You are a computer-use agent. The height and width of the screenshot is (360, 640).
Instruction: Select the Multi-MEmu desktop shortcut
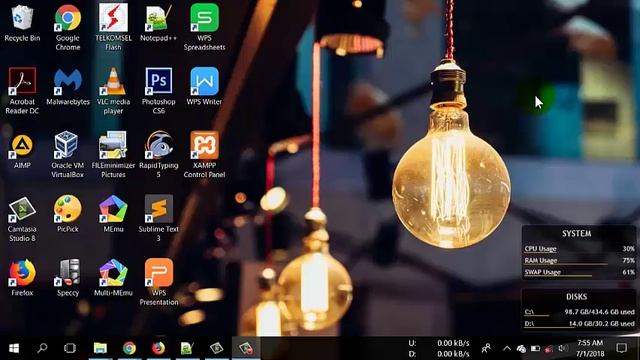click(113, 278)
